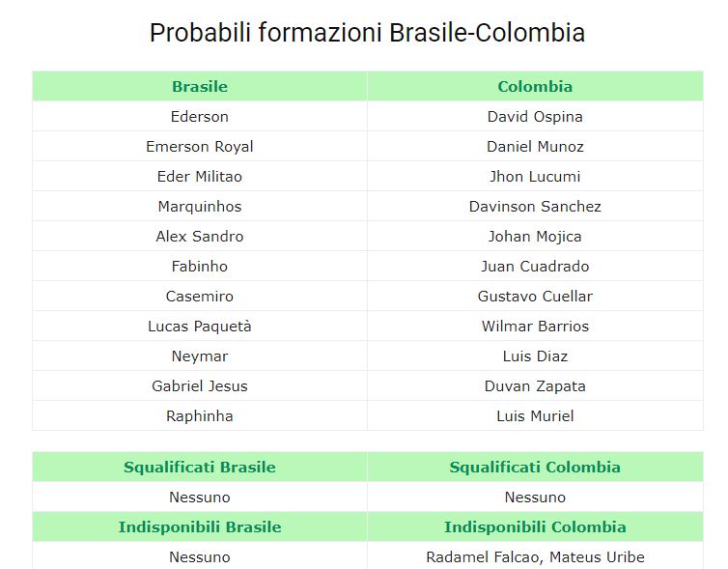The image size is (728, 569).
Task: Select the Indisponibili Colombia header
Action: coord(535,527)
